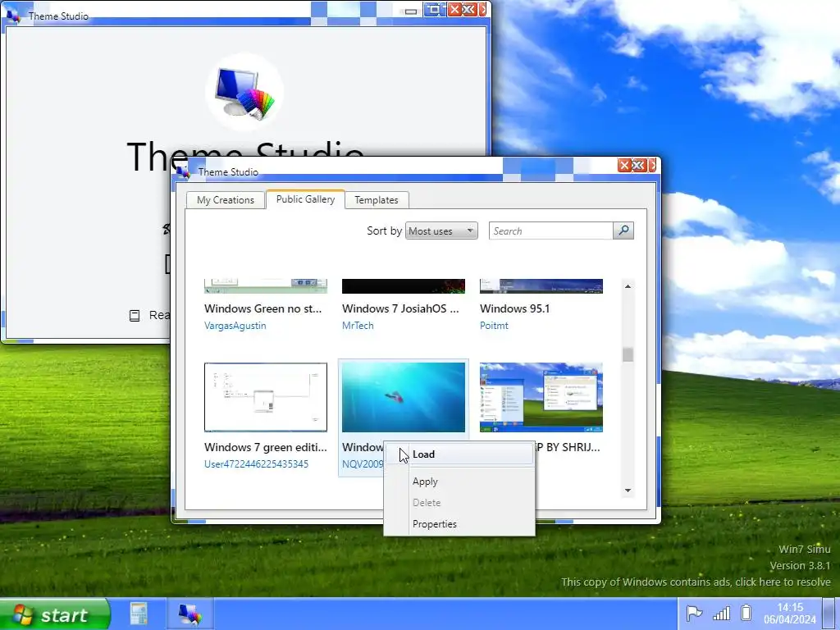Click the Windows Green no st... thumbnail

pos(266,286)
